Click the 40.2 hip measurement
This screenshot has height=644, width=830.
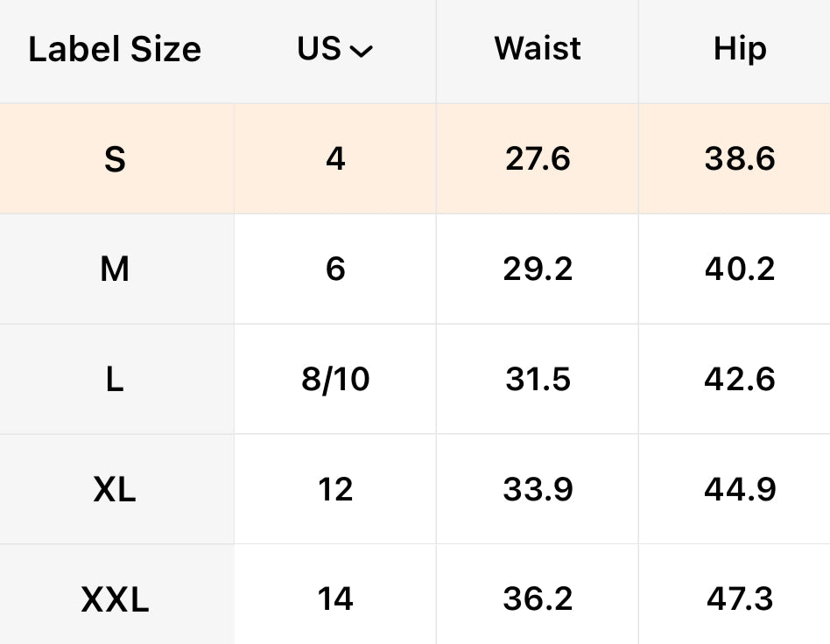pyautogui.click(x=740, y=269)
